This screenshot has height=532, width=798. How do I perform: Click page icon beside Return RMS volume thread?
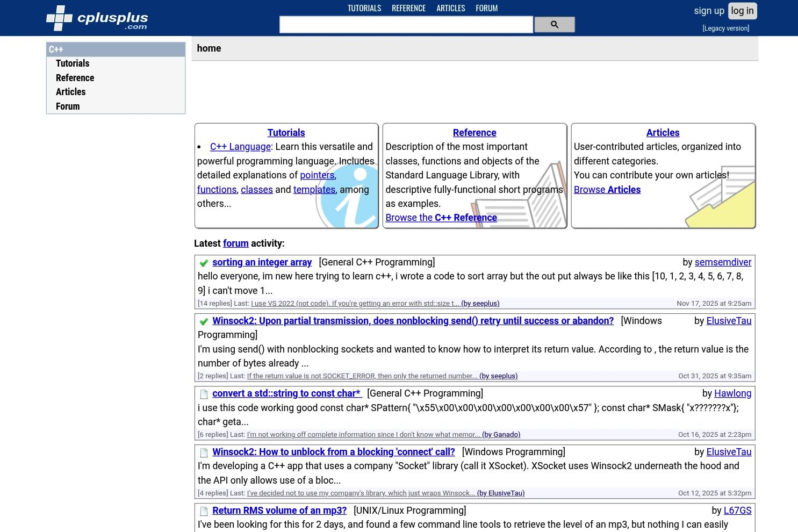point(204,511)
